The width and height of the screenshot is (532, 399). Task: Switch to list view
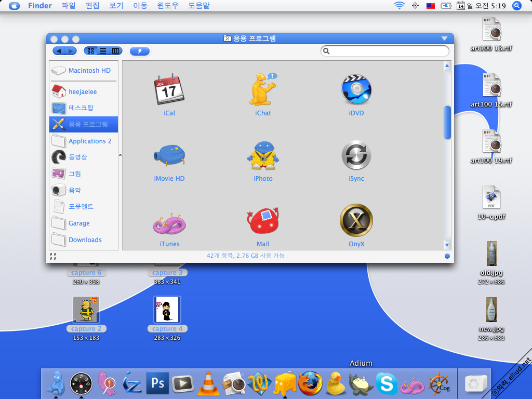[x=103, y=51]
